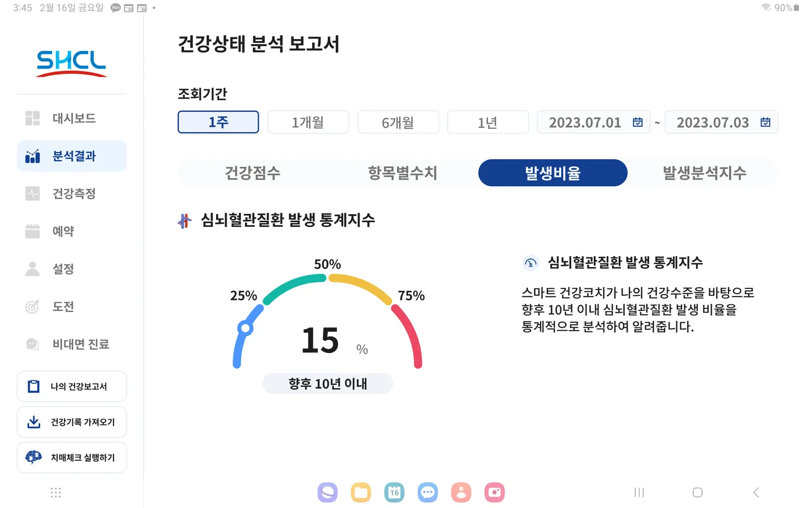Viewport: 812px width, 508px height.
Task: Open start date field 2023.07.01
Action: click(x=594, y=122)
